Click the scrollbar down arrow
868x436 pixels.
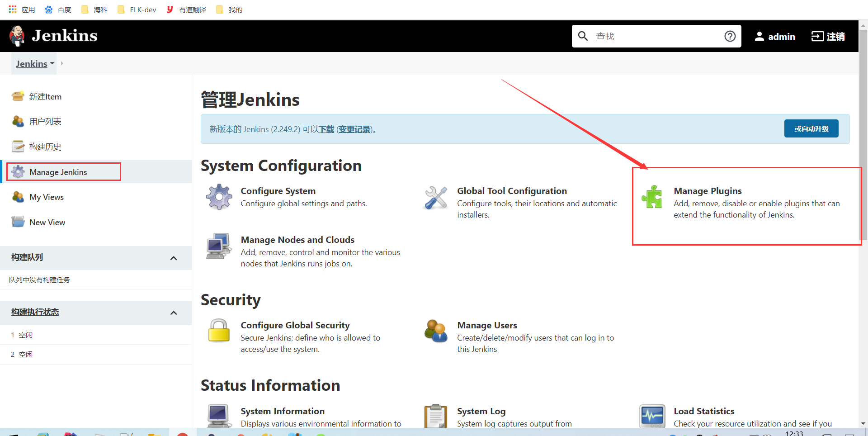[863, 424]
